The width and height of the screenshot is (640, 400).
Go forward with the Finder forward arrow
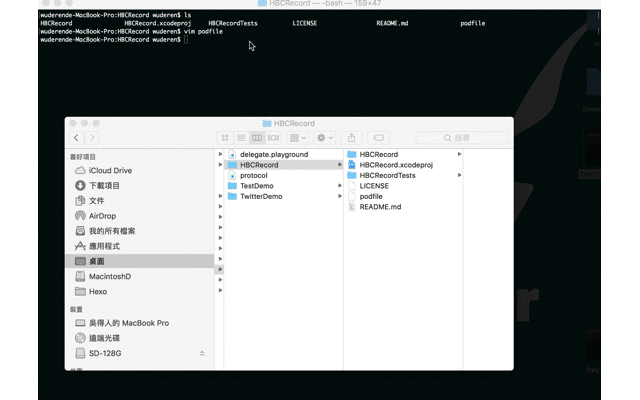[92, 138]
